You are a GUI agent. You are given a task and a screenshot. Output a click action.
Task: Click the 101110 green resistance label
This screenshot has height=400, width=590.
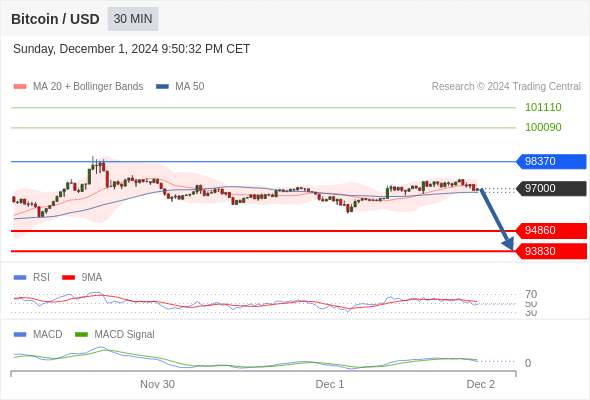tap(543, 107)
